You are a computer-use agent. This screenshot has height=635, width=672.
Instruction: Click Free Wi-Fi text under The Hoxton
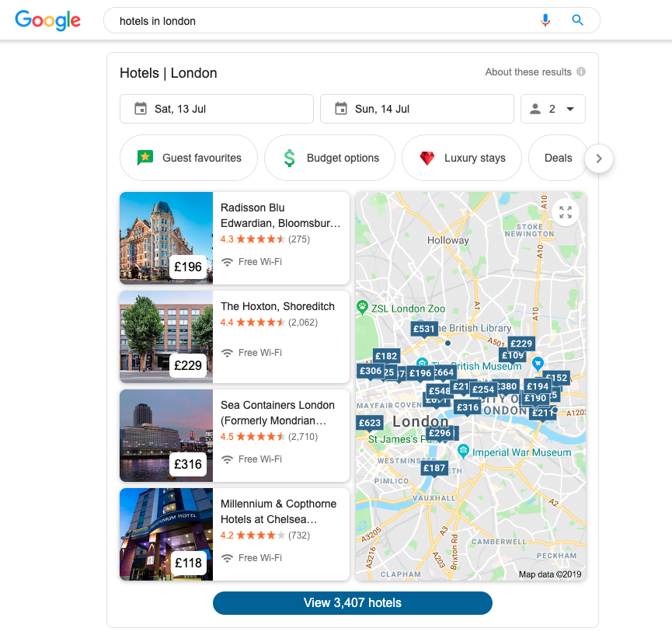260,352
